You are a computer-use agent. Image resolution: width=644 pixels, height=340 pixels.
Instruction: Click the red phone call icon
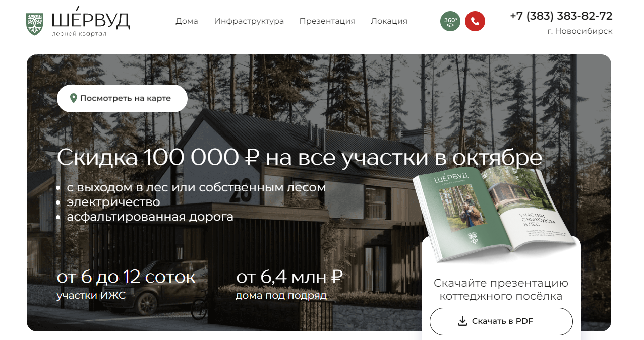coord(475,21)
